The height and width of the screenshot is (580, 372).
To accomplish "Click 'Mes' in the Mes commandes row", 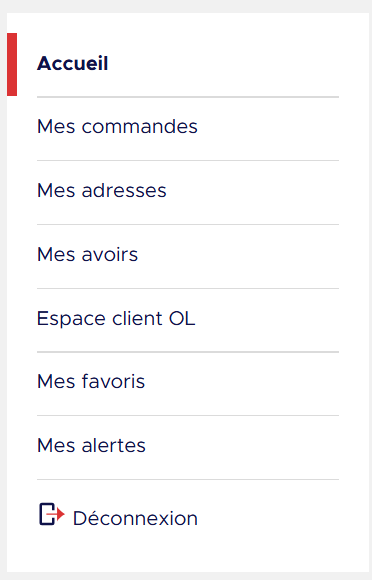I will (x=56, y=127).
